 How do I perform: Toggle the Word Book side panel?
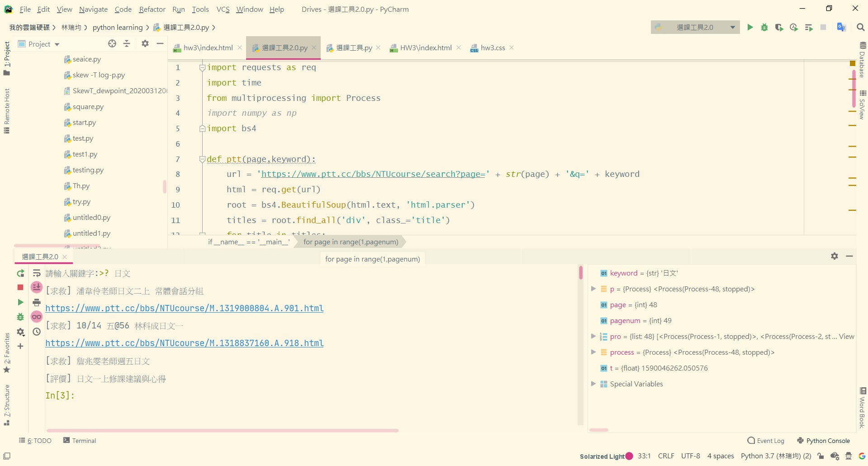(863, 408)
